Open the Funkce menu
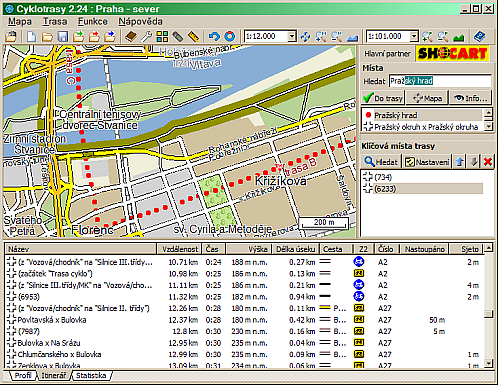Image resolution: width=498 pixels, height=385 pixels. click(93, 22)
